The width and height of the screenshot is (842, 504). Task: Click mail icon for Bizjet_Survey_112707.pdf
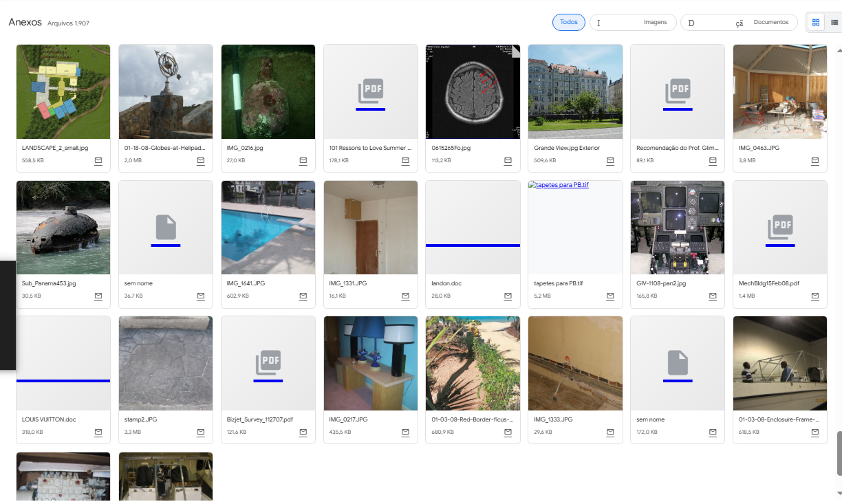pos(303,432)
